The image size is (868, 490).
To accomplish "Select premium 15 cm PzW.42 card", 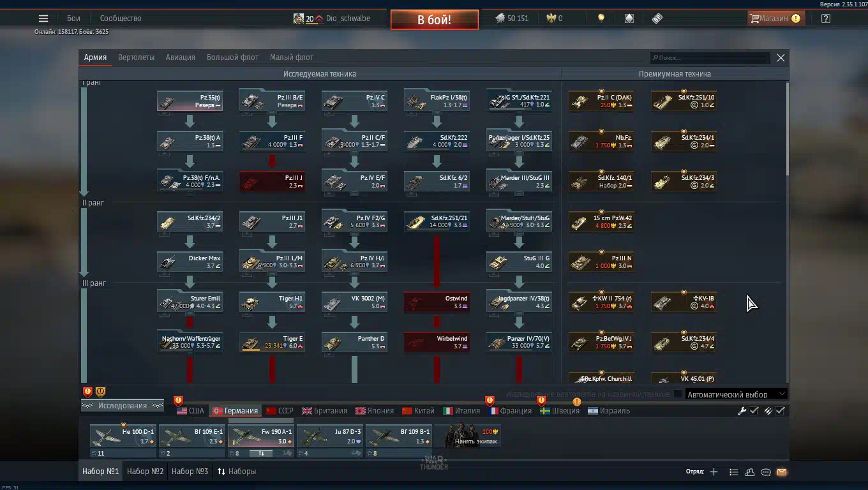I will coord(601,221).
